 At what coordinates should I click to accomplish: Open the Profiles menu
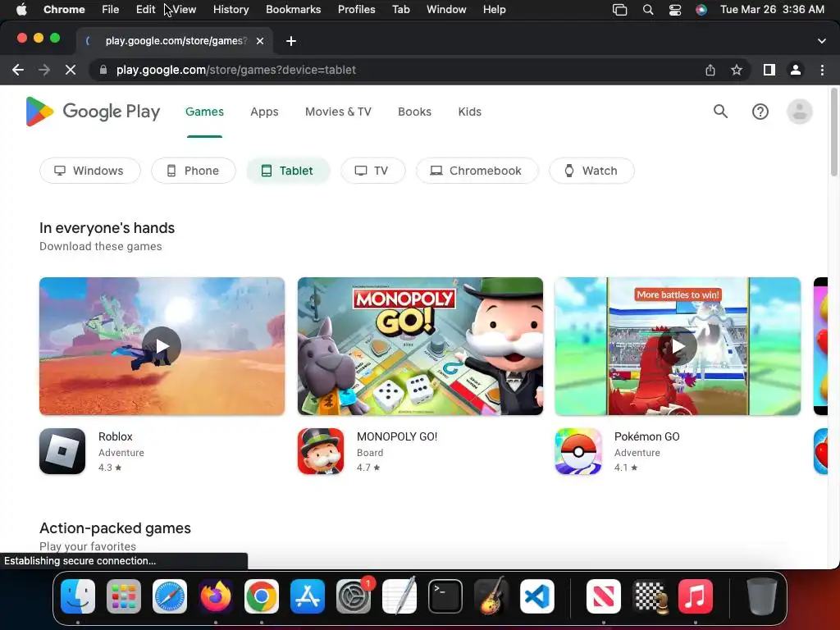pos(356,10)
